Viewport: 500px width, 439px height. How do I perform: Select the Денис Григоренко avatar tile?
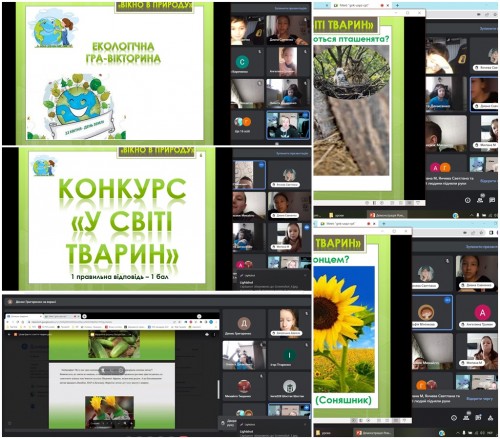244,324
